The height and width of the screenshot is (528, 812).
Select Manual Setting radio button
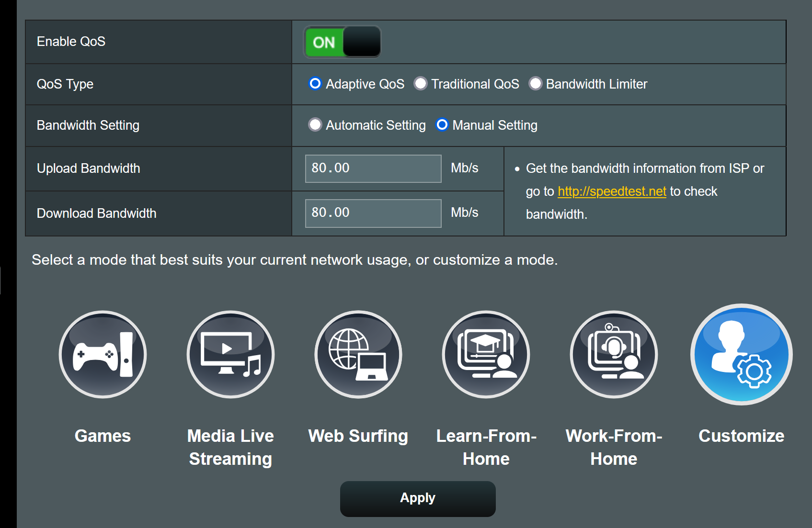442,125
